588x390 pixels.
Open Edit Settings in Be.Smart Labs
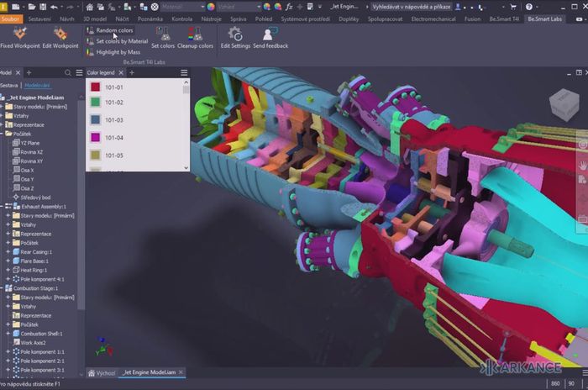click(x=235, y=34)
